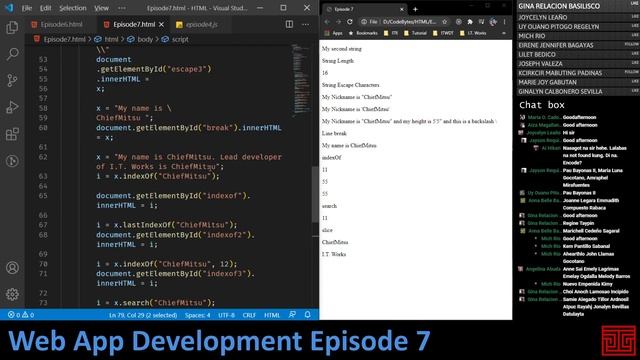
Task: Open the Edit menu
Action: 46,8
